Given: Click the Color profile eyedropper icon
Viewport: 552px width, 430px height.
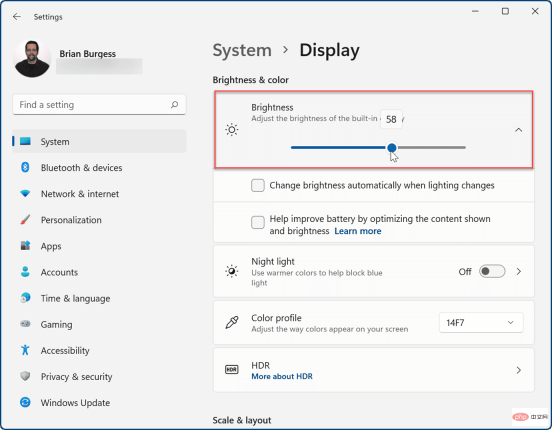Looking at the screenshot, I should (232, 322).
